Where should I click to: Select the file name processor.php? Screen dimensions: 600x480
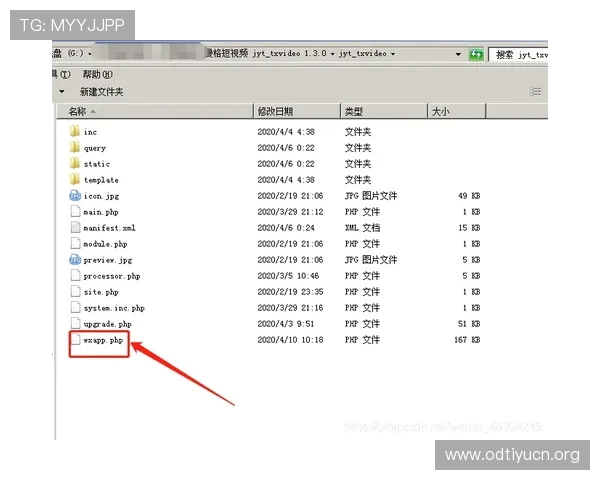click(x=112, y=276)
